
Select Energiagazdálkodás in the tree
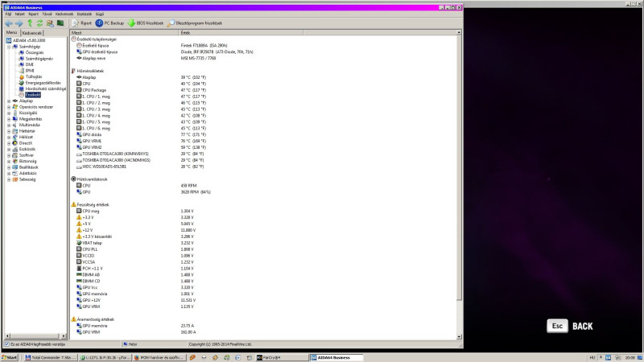pos(43,83)
